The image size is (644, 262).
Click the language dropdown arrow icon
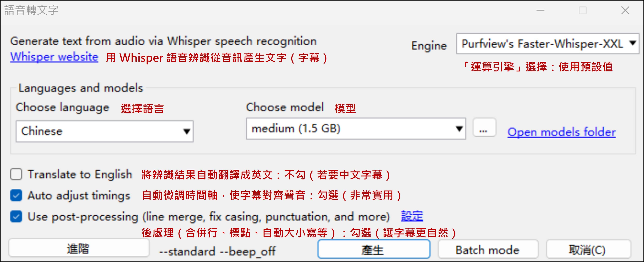(x=186, y=131)
